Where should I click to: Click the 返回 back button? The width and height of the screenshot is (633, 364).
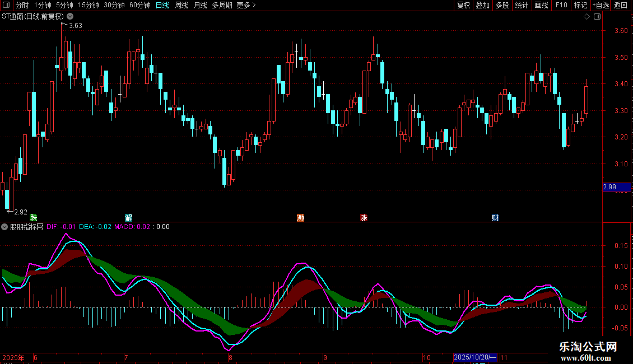621,5
